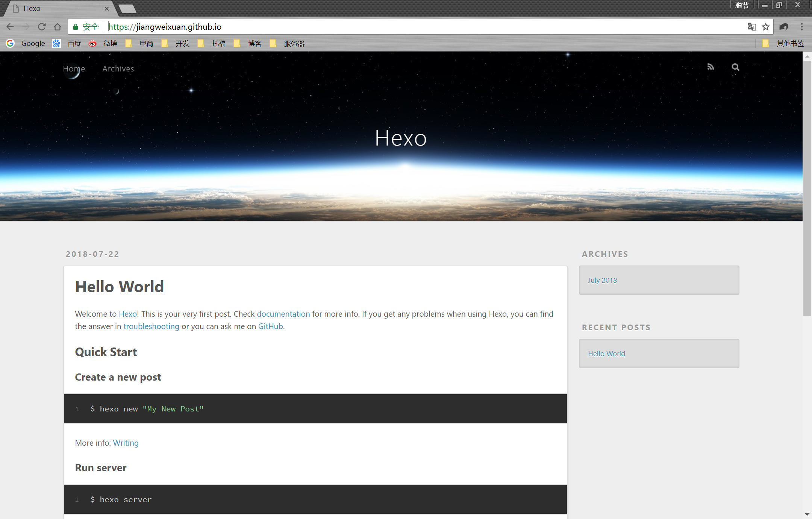Open the site search magnifier icon
The width and height of the screenshot is (812, 519).
735,67
